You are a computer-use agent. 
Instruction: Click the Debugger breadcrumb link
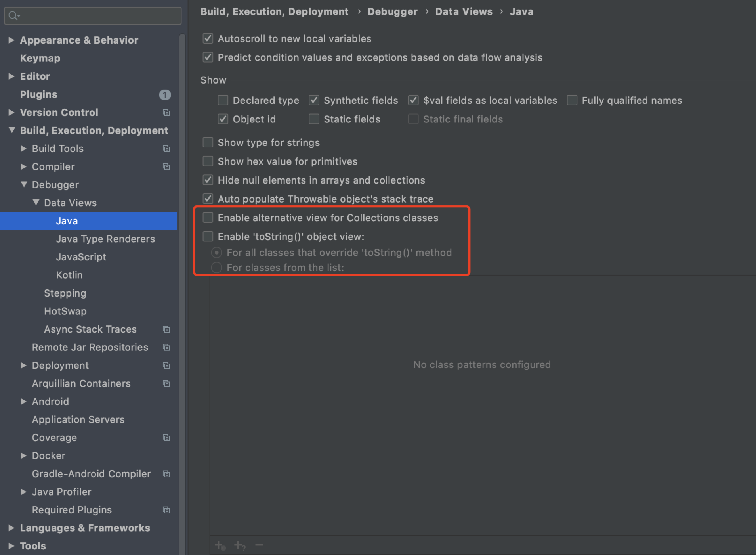tap(392, 11)
